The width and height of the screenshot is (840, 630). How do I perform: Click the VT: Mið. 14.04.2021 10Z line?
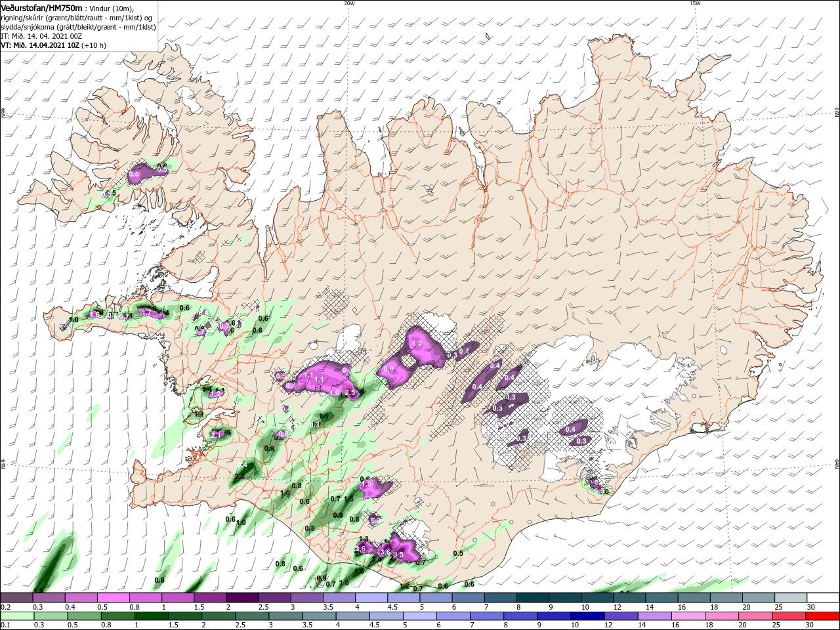click(40, 45)
